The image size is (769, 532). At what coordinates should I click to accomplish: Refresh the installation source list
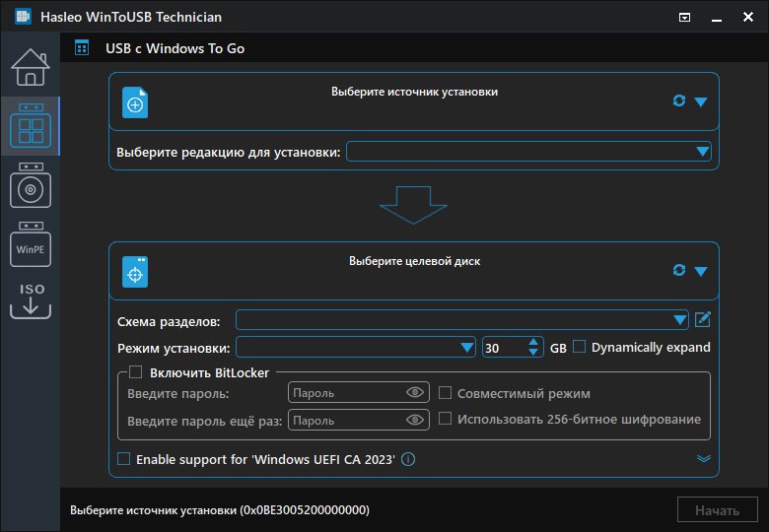pos(678,100)
